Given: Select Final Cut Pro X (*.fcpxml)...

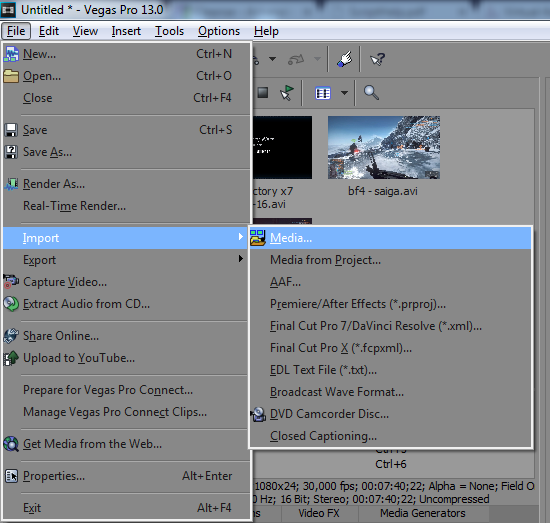Looking at the screenshot, I should point(390,348).
